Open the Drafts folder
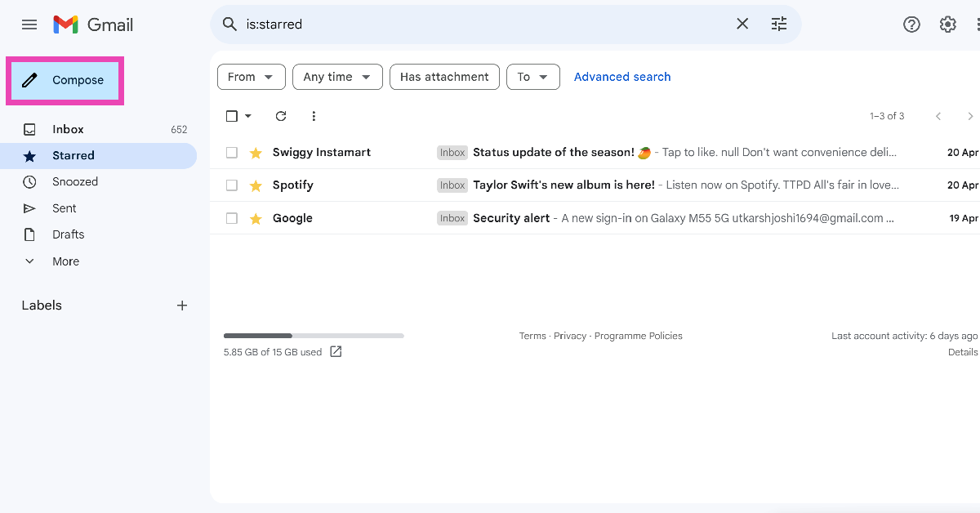The image size is (980, 513). click(x=68, y=234)
